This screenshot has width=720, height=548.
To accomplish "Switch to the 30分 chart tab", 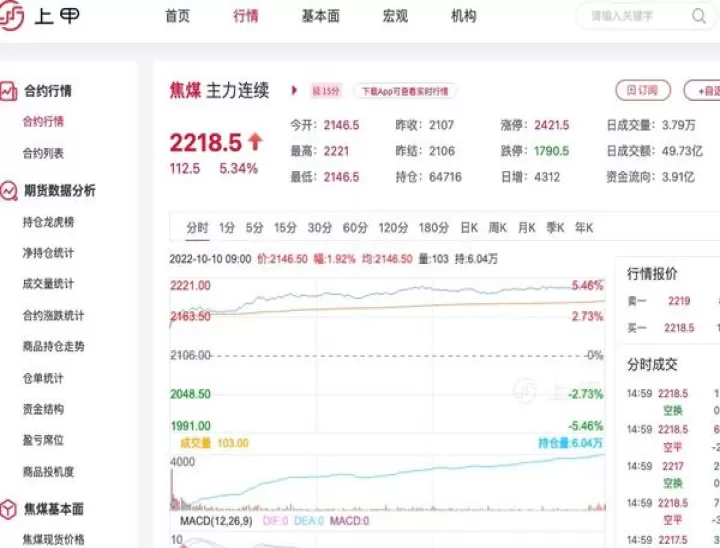I will pyautogui.click(x=320, y=228).
